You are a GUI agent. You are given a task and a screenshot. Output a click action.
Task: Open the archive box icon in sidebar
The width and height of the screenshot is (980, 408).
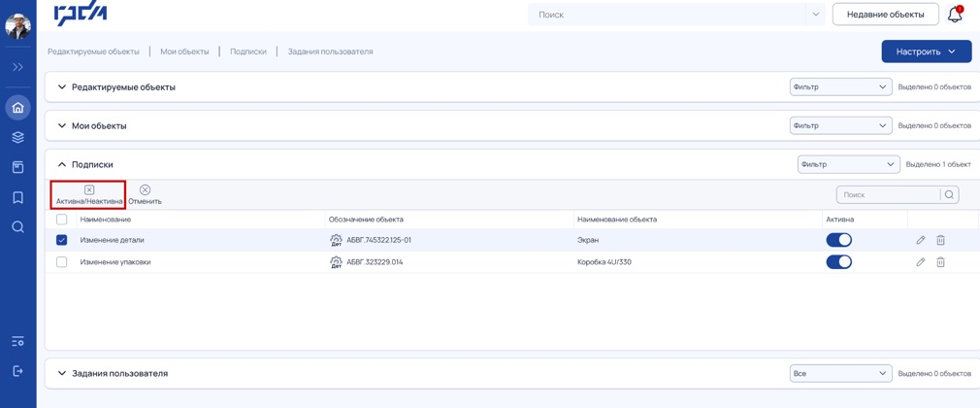pos(18,167)
